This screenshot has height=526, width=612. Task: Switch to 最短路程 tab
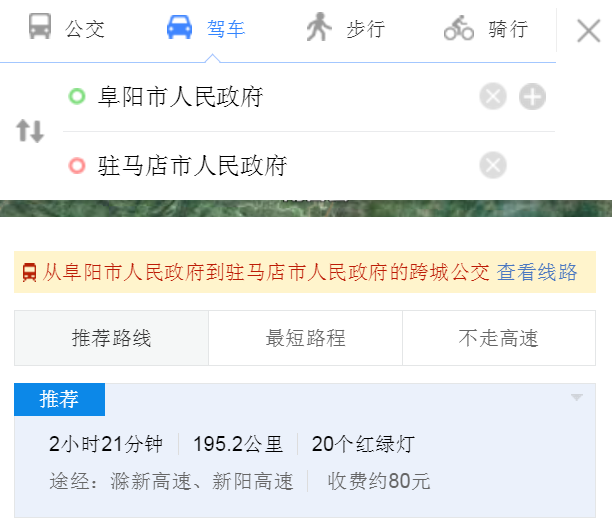pos(305,338)
